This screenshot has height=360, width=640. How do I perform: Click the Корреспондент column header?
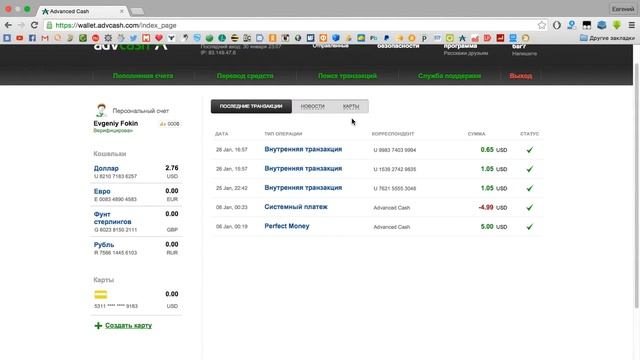393,134
